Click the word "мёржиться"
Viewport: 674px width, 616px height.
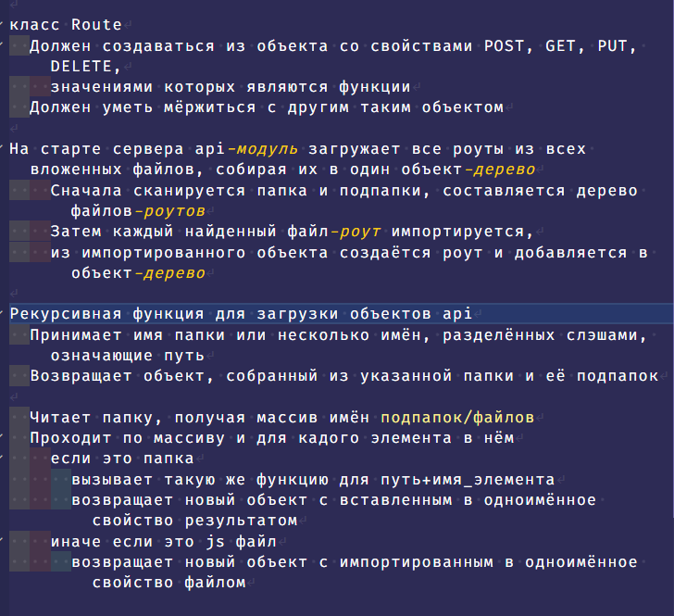210,107
